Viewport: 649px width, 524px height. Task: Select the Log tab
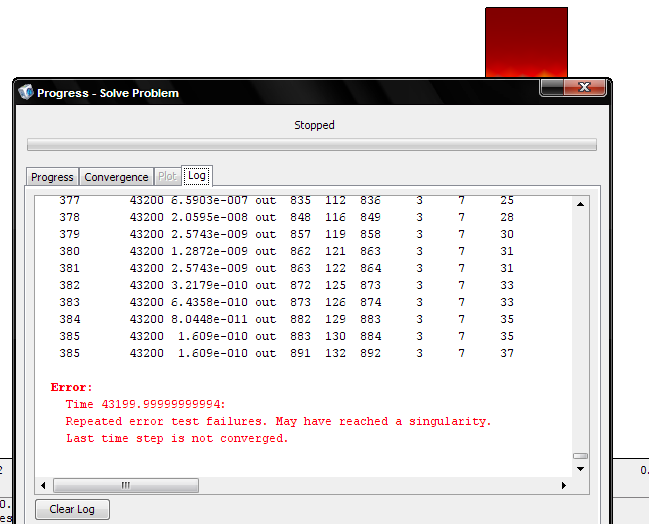[x=197, y=176]
